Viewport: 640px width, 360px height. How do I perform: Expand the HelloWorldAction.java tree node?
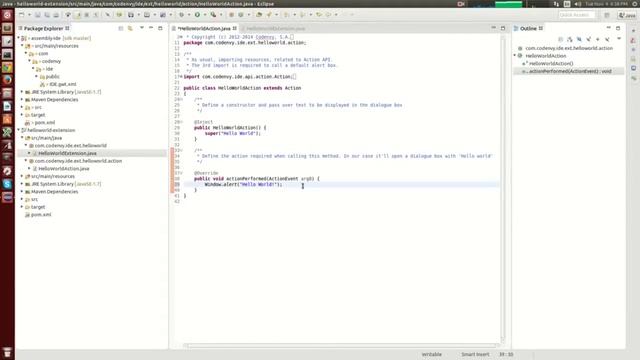coord(29,168)
